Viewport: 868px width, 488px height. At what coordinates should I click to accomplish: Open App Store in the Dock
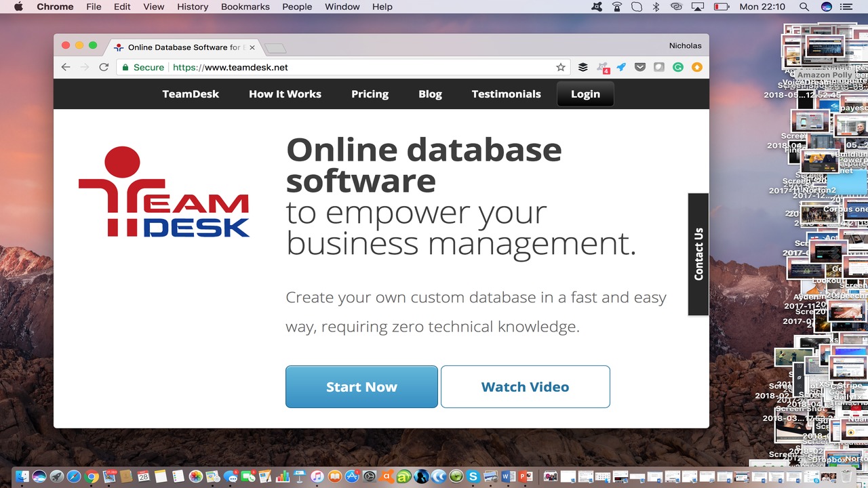pos(352,476)
